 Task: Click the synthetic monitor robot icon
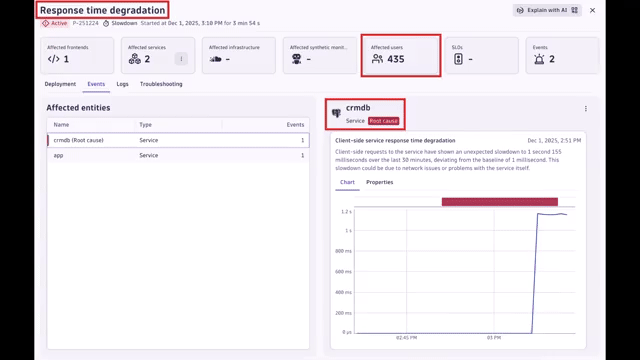tap(297, 59)
